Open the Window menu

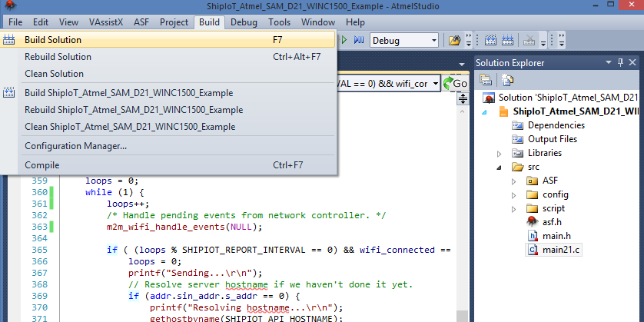[318, 22]
